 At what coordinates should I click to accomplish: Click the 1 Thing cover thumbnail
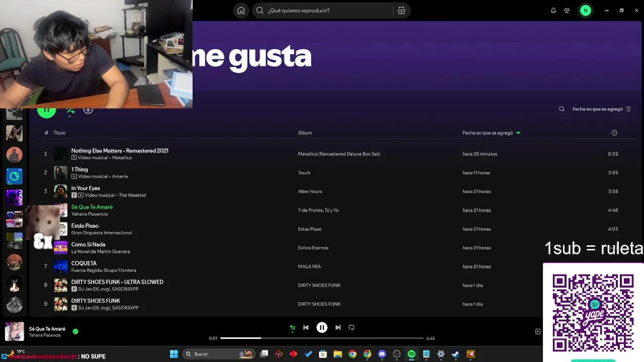(x=60, y=173)
